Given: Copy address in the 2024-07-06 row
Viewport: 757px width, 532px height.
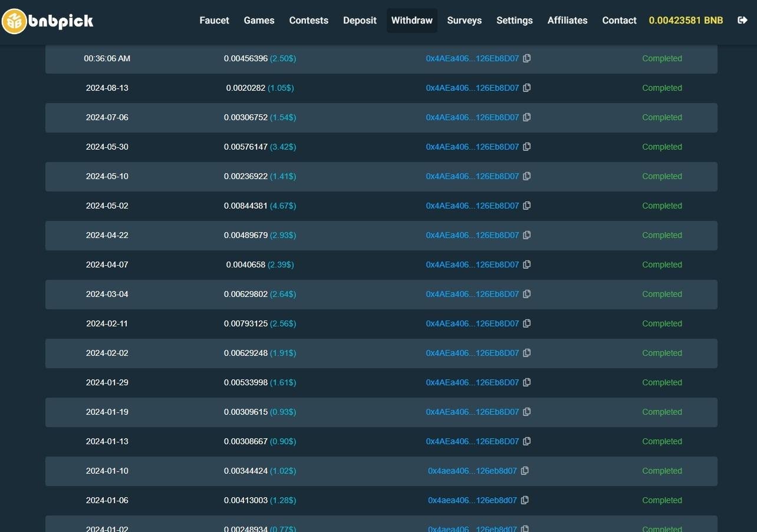Looking at the screenshot, I should click(527, 117).
